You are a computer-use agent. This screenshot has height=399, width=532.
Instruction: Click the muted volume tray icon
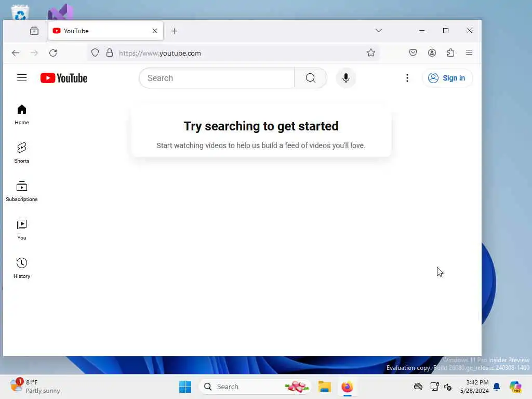[448, 387]
